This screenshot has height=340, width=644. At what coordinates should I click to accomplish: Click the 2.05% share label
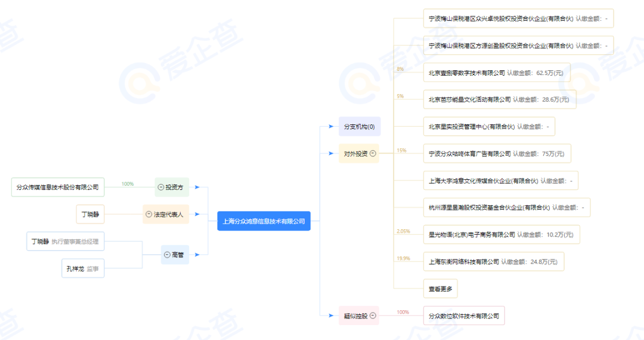click(x=403, y=231)
